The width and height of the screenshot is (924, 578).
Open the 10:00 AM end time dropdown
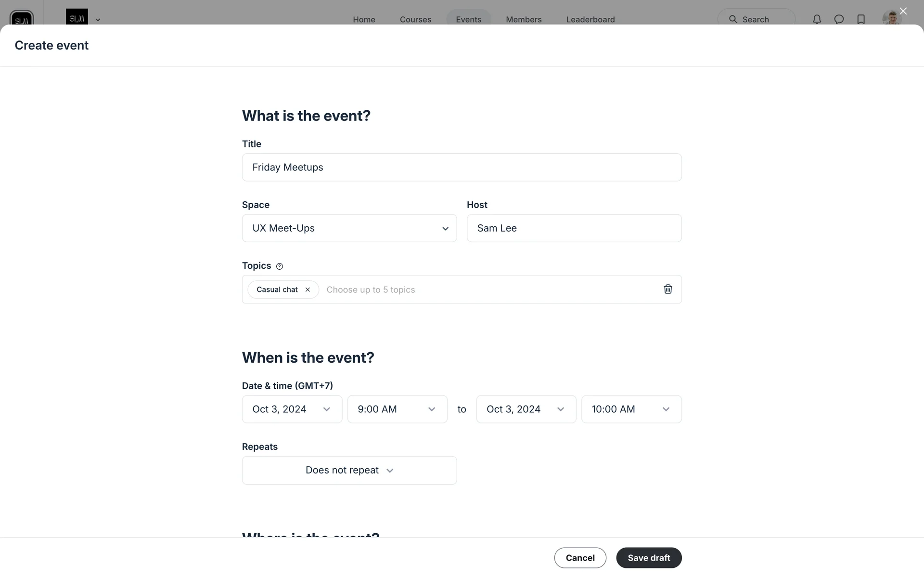(x=631, y=409)
